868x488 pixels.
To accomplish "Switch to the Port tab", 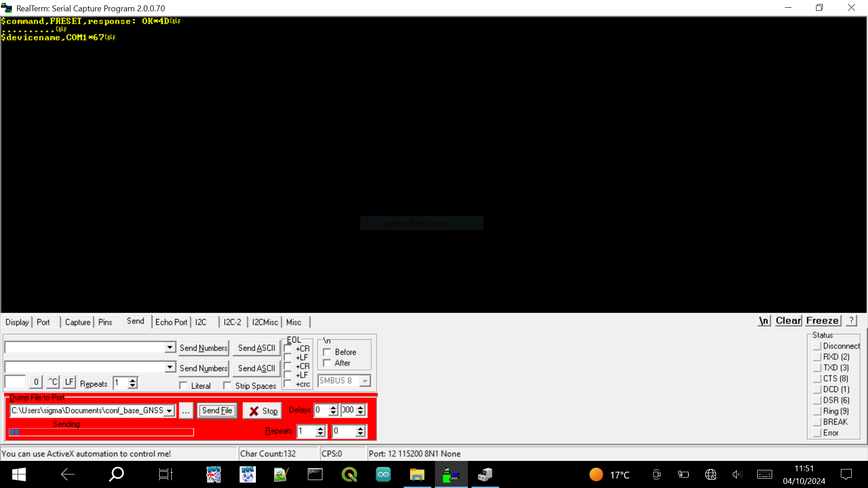I will pos(43,322).
